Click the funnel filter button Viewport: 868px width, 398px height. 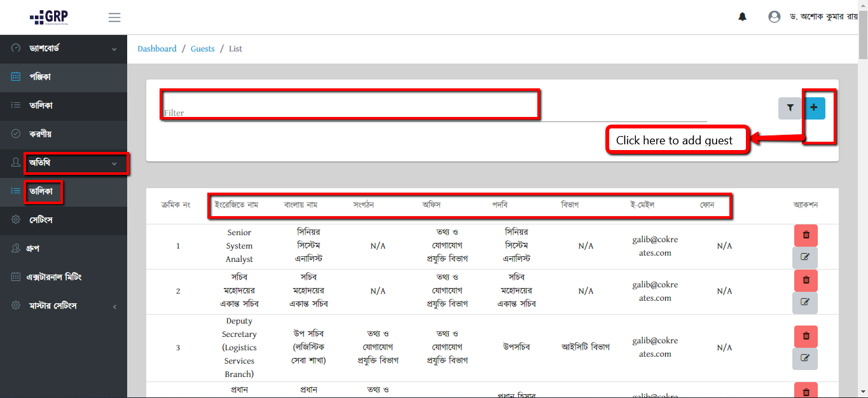(x=790, y=108)
